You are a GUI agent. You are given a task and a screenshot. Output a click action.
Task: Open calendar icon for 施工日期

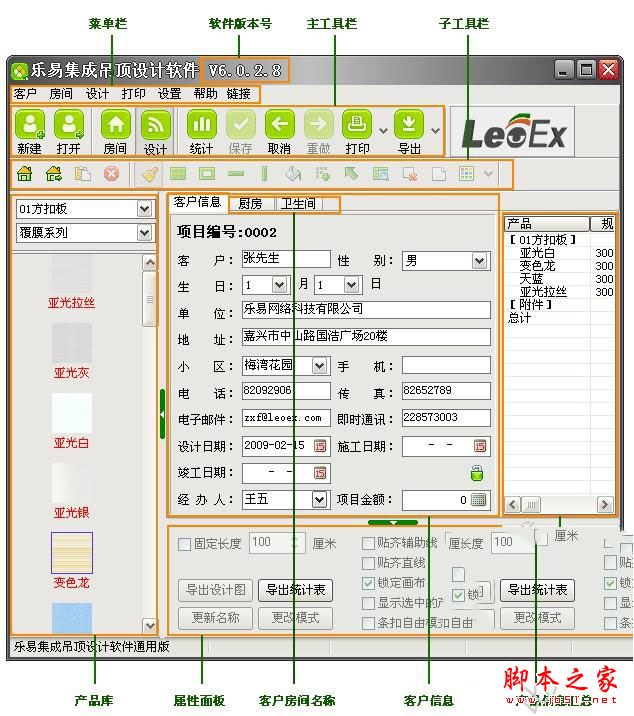pos(480,446)
